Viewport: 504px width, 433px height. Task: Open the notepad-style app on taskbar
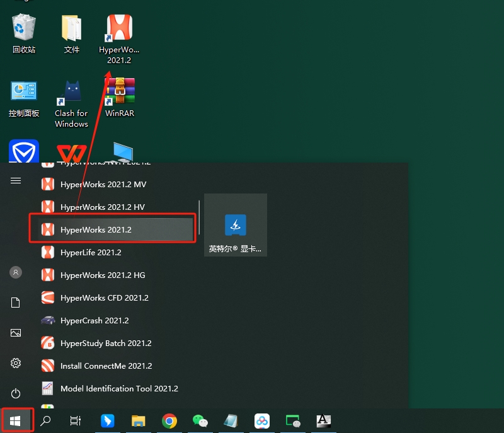tap(231, 420)
